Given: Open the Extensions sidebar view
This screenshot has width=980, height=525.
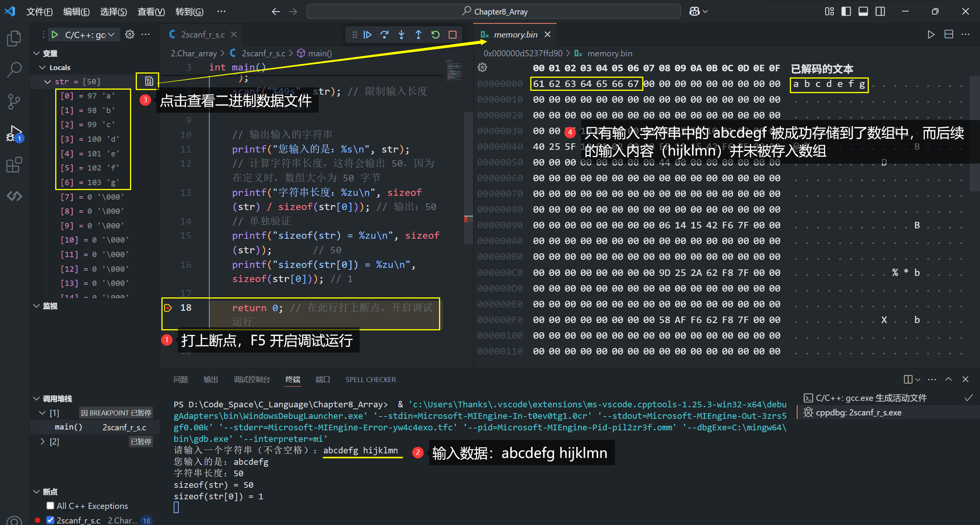Looking at the screenshot, I should point(14,165).
